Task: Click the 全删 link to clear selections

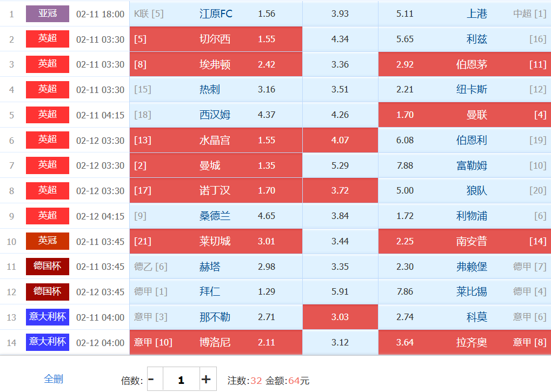Action: pos(54,379)
